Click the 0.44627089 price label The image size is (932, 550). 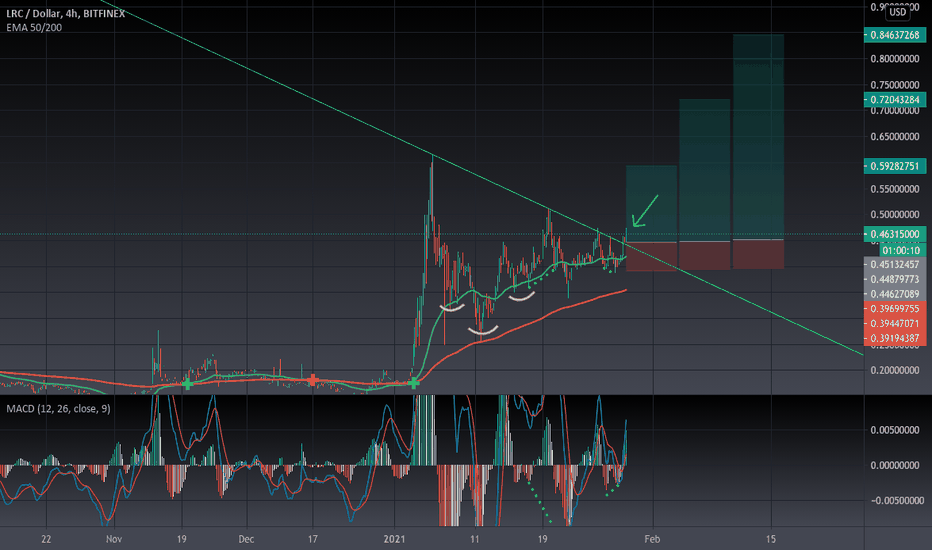895,294
